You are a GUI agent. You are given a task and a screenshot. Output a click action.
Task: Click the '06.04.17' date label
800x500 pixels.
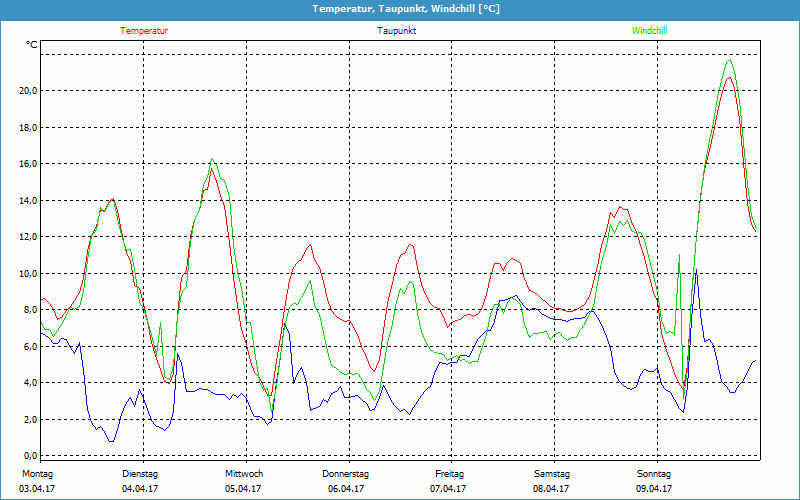pyautogui.click(x=346, y=489)
